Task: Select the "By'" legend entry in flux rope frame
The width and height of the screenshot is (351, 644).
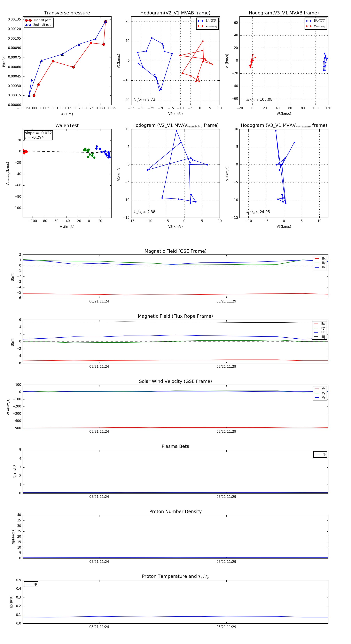Action: point(320,328)
